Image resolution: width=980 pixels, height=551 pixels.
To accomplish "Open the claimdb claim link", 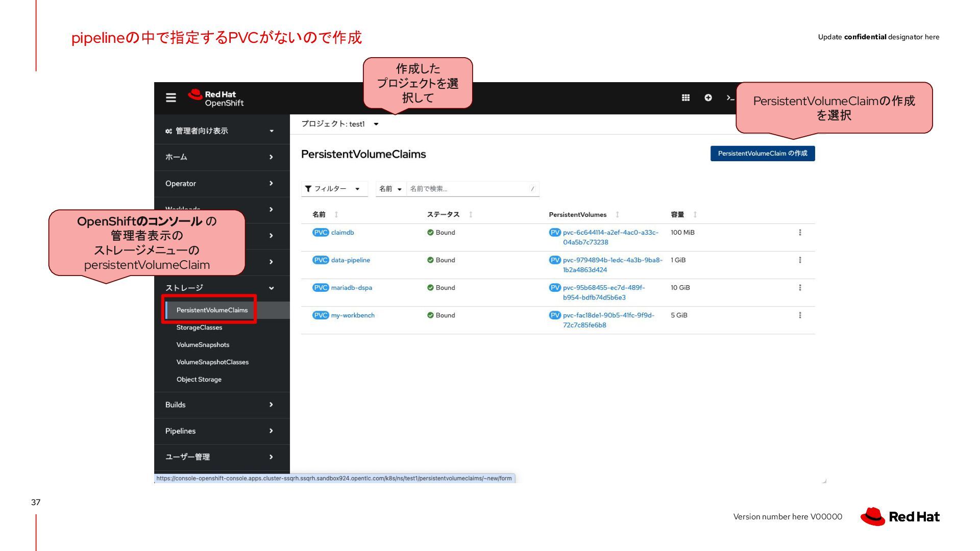I will pyautogui.click(x=342, y=233).
